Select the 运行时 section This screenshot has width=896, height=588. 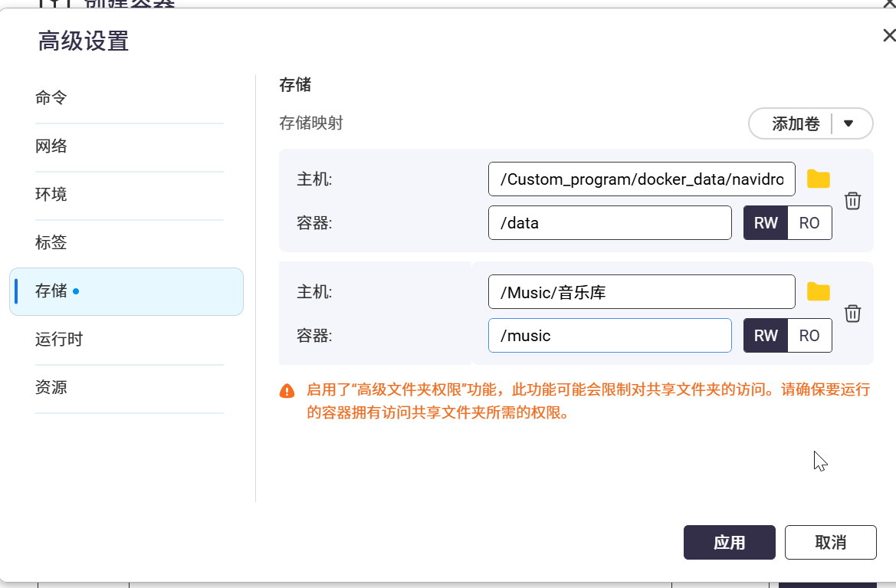[59, 340]
